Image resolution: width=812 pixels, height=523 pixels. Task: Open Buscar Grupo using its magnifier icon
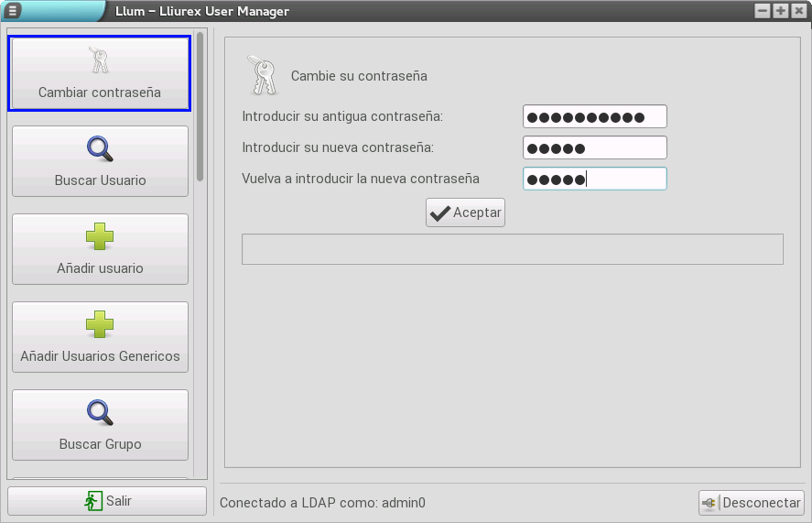click(99, 412)
